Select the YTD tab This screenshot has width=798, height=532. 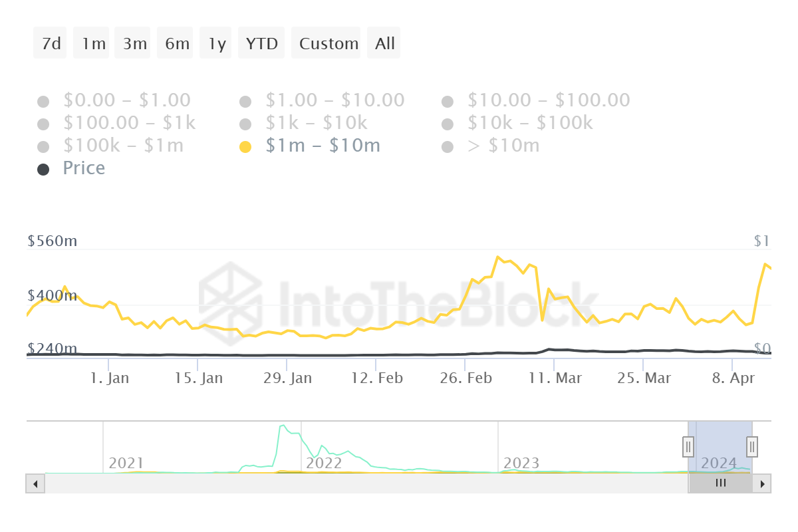tap(261, 43)
